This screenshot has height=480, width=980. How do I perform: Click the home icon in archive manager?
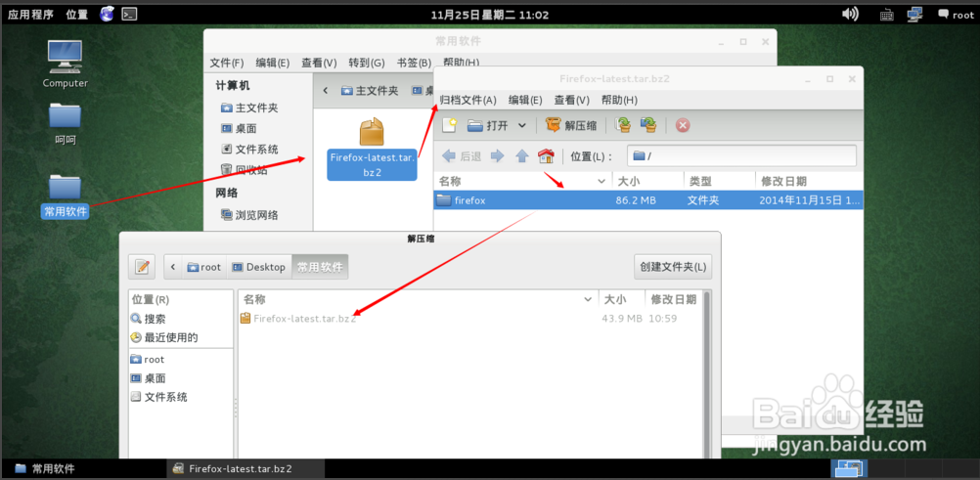(x=547, y=155)
